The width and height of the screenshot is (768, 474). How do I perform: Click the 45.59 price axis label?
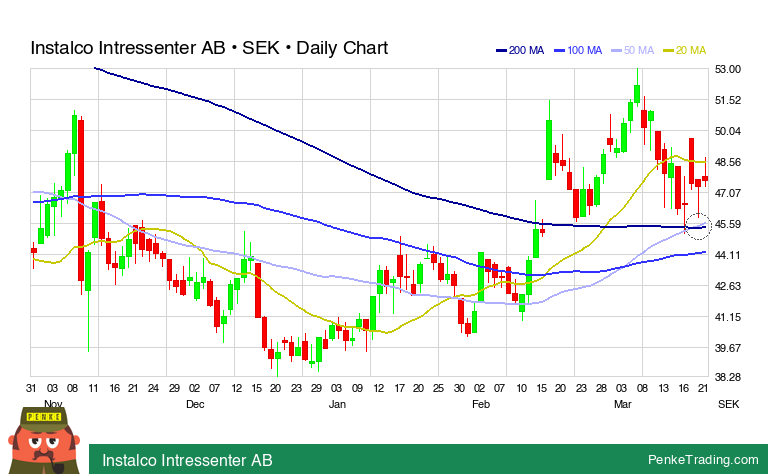[x=728, y=224]
